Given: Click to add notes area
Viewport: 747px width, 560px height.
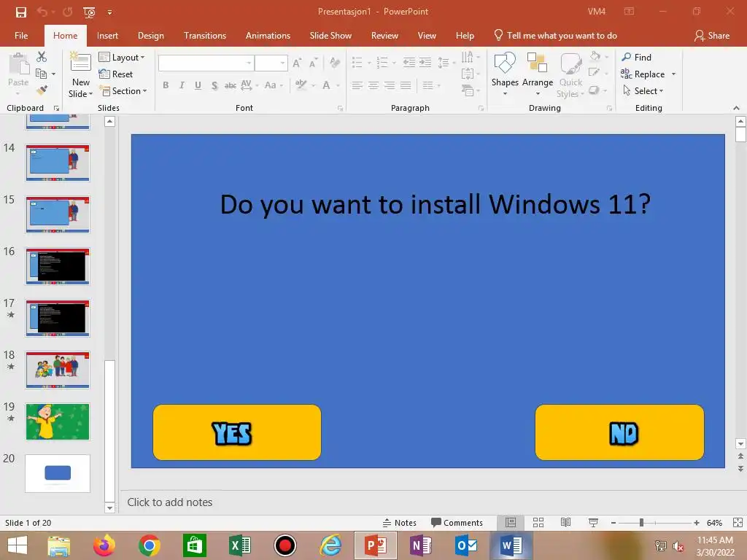Looking at the screenshot, I should (170, 502).
